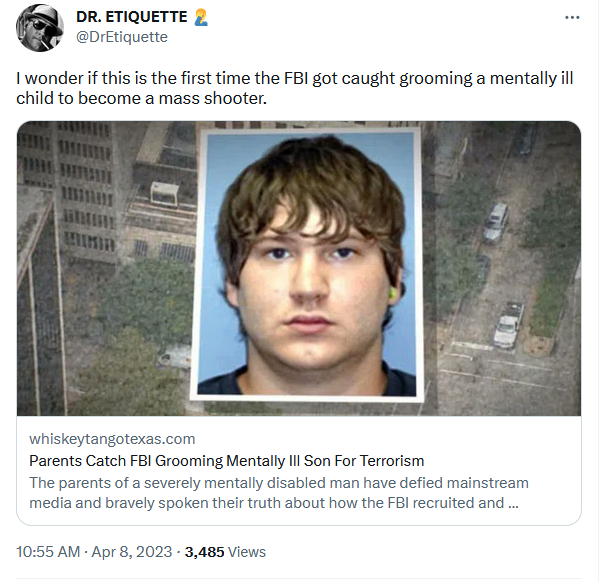The width and height of the screenshot is (600, 582).
Task: Open 'Parents Catch FBI Grooming Mentally Ill Son' headline
Action: [227, 461]
